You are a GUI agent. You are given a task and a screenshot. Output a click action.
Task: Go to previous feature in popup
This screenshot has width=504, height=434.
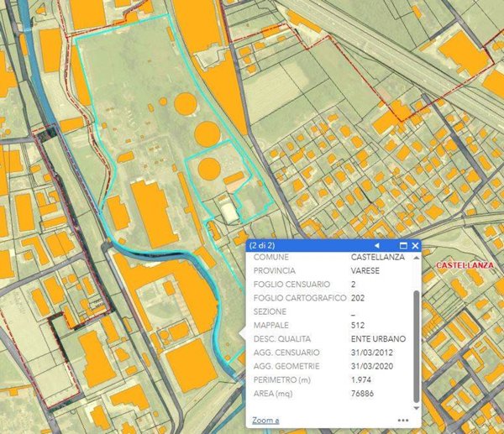[376, 246]
